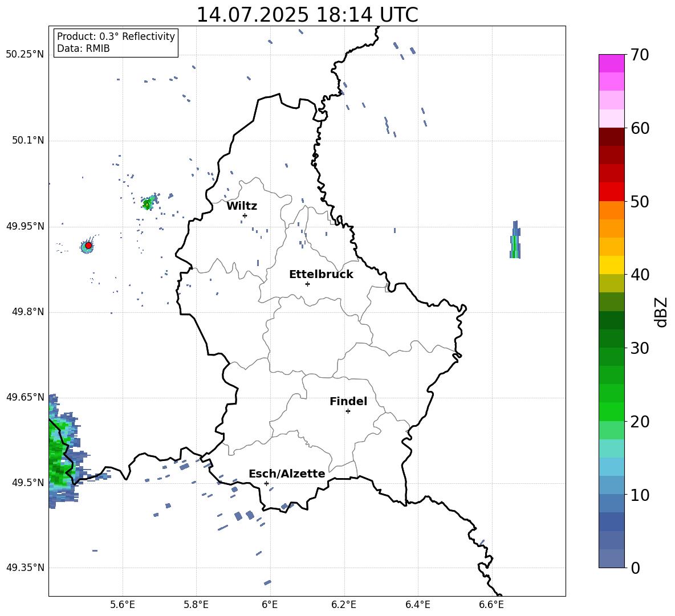The width and height of the screenshot is (675, 616).
Task: Click the 5.8°E longitude tick label
Action: click(x=196, y=605)
